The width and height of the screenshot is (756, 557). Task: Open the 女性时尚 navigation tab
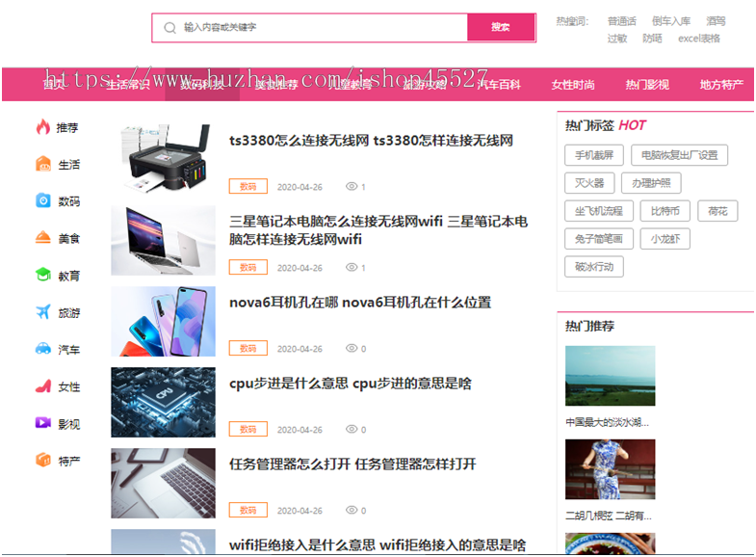click(573, 85)
